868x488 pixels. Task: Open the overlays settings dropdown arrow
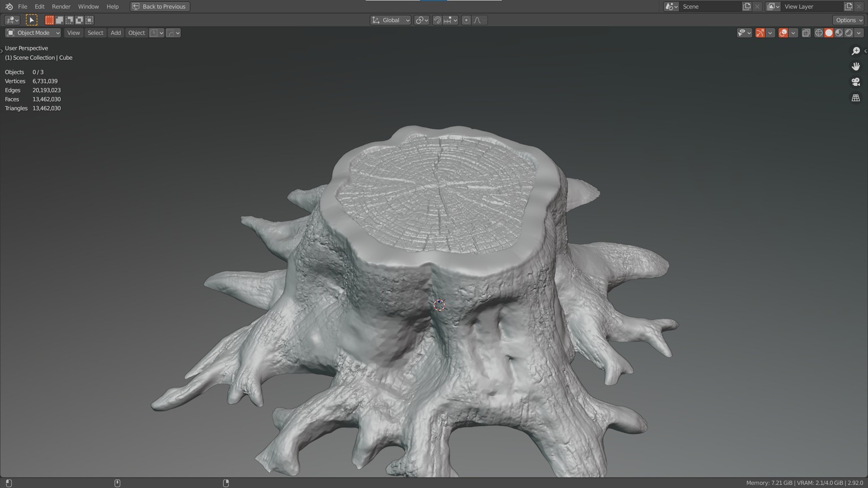point(793,33)
